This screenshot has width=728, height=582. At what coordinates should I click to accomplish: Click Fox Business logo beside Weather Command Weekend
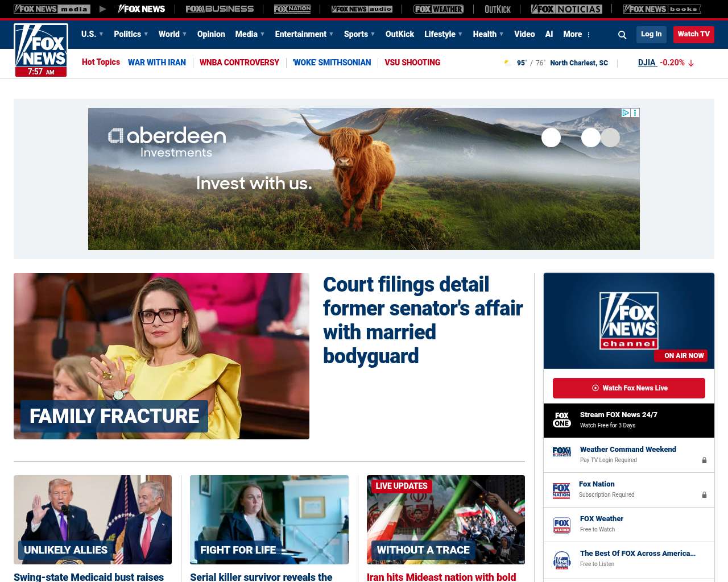coord(562,452)
